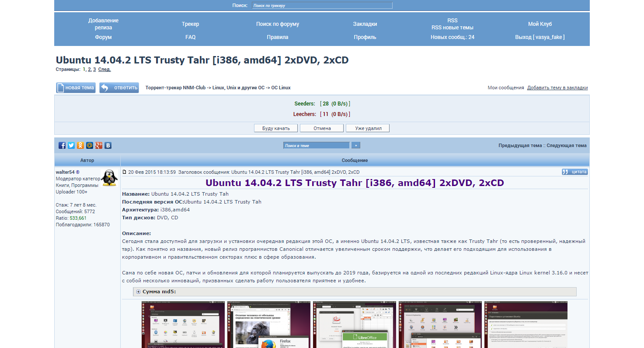This screenshot has height=348, width=644.
Task: Click the "ответить" reply button
Action: 119,88
